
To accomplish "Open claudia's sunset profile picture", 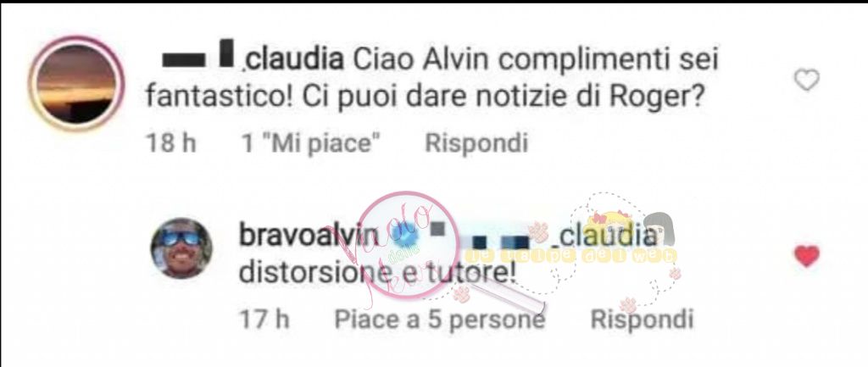I will pos(77,84).
